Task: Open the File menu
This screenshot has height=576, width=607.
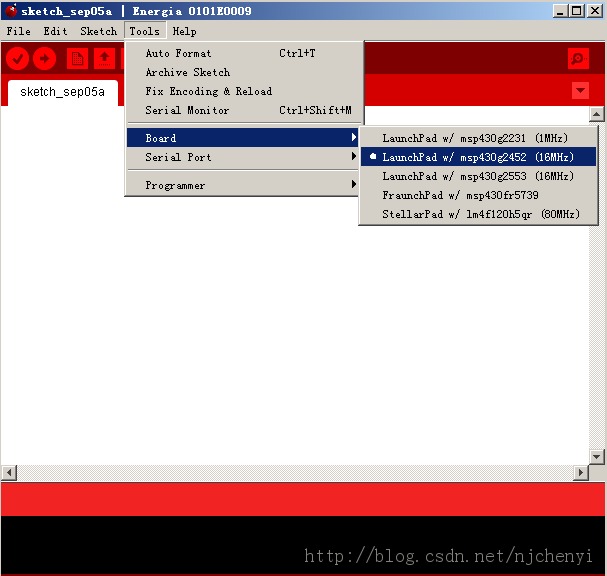Action: point(19,31)
